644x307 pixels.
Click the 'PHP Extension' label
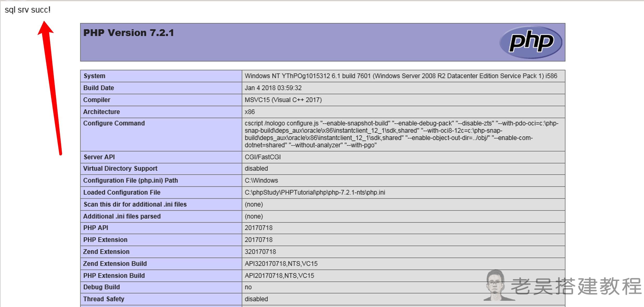[105, 240]
